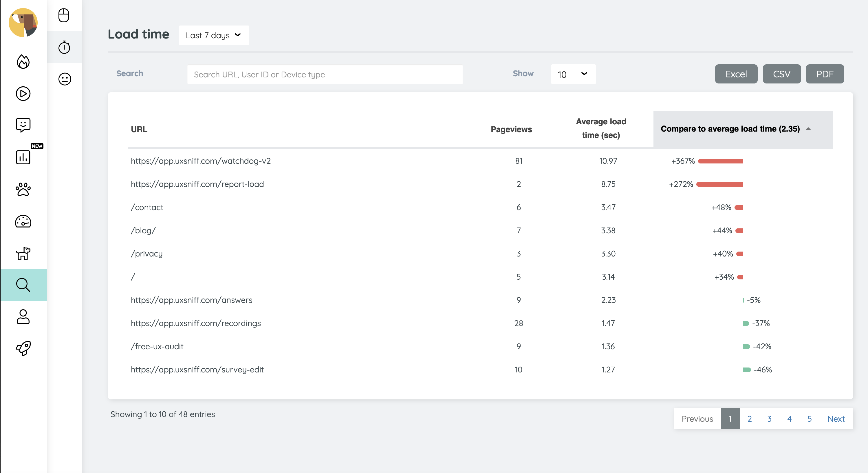The height and width of the screenshot is (473, 868).
Task: Go to pagination page 5
Action: pos(809,419)
